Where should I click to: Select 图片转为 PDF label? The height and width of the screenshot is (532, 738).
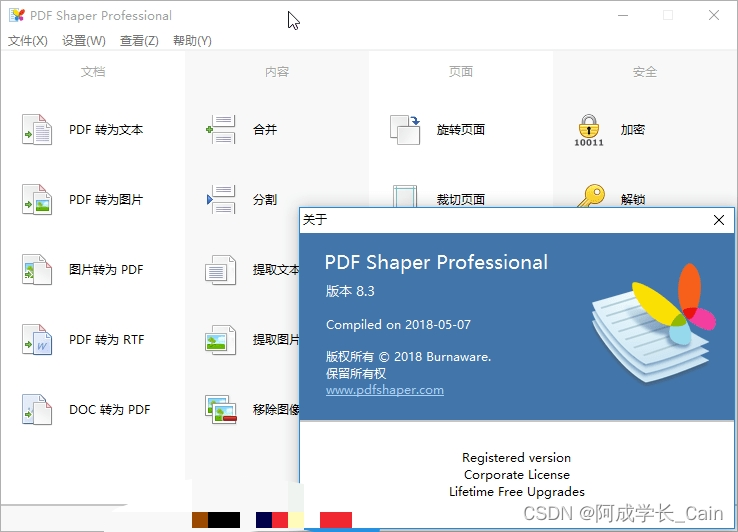coord(106,270)
